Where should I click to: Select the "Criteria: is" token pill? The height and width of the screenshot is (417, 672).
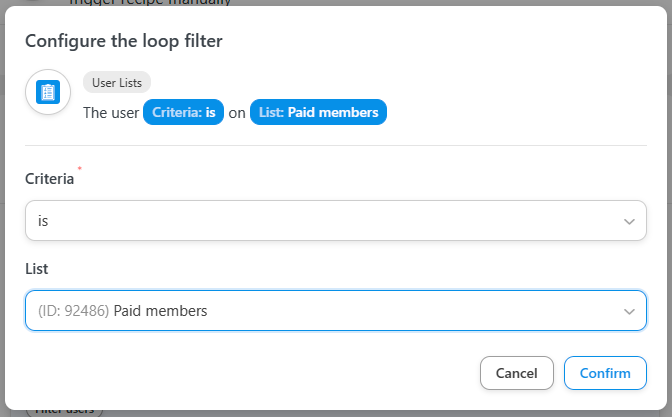coord(184,113)
